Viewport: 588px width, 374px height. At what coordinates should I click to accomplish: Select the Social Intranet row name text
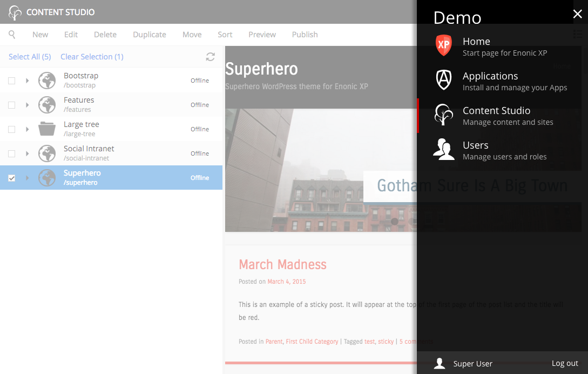89,149
